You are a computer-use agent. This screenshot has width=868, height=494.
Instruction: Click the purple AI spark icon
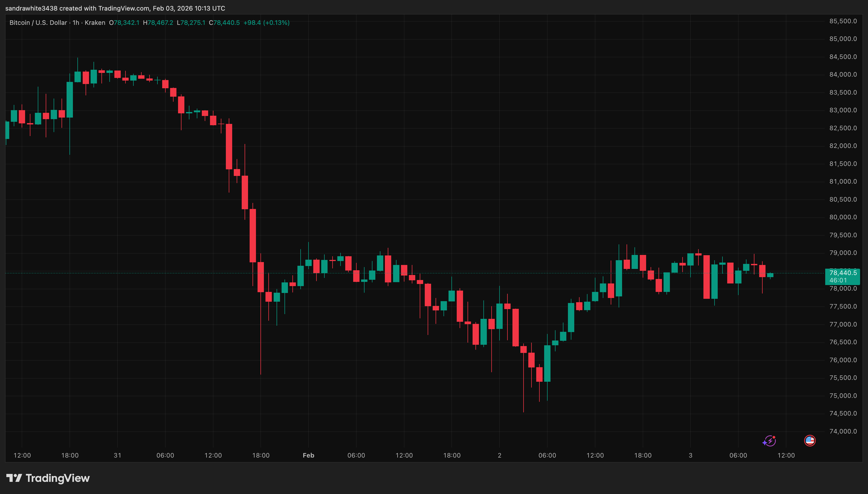click(770, 441)
